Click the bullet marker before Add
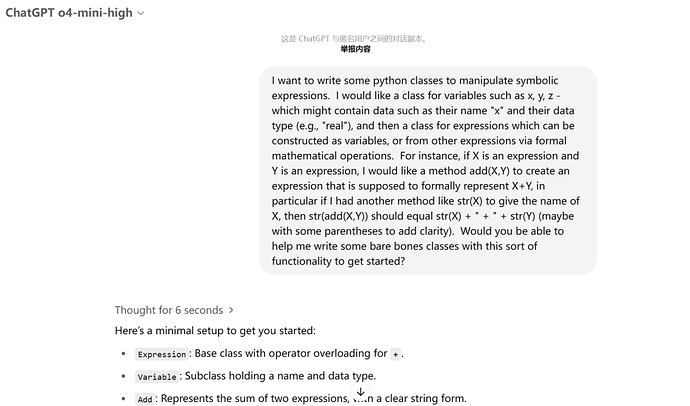 (123, 399)
